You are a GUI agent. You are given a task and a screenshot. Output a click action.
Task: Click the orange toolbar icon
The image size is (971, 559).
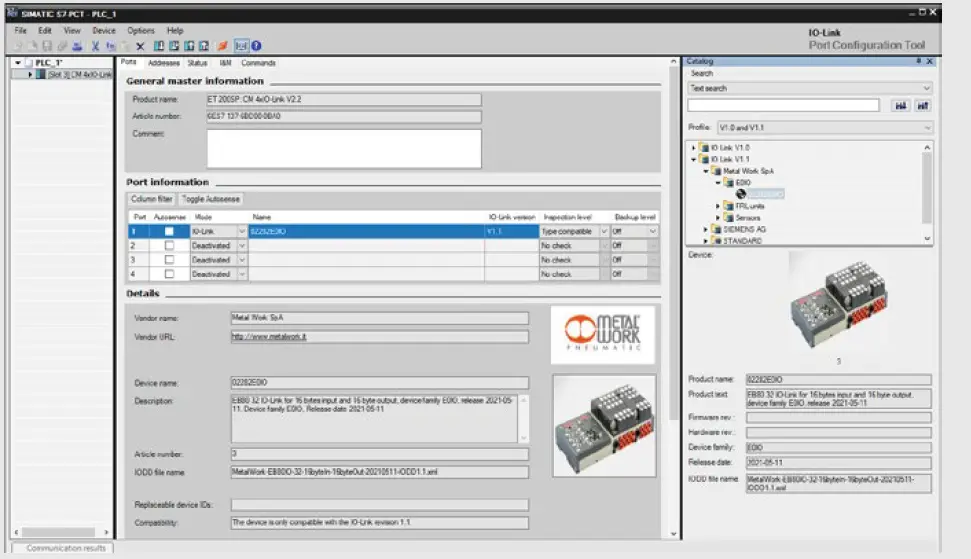222,46
